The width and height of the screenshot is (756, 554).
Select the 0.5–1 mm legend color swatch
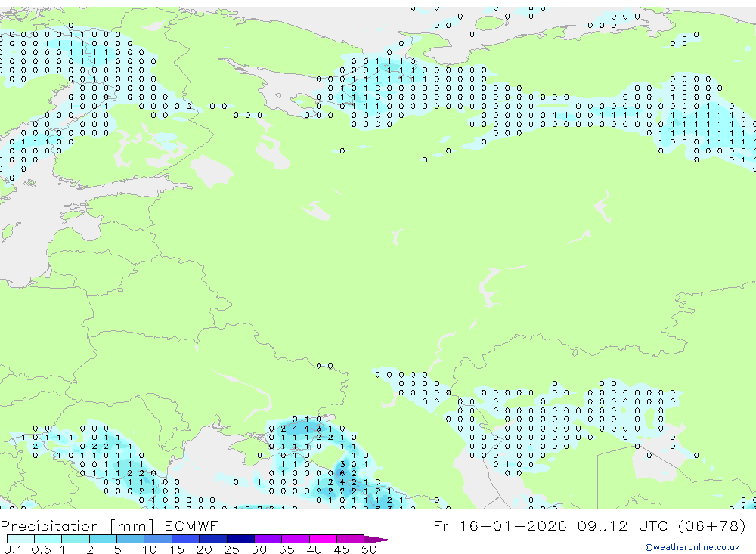(x=48, y=539)
